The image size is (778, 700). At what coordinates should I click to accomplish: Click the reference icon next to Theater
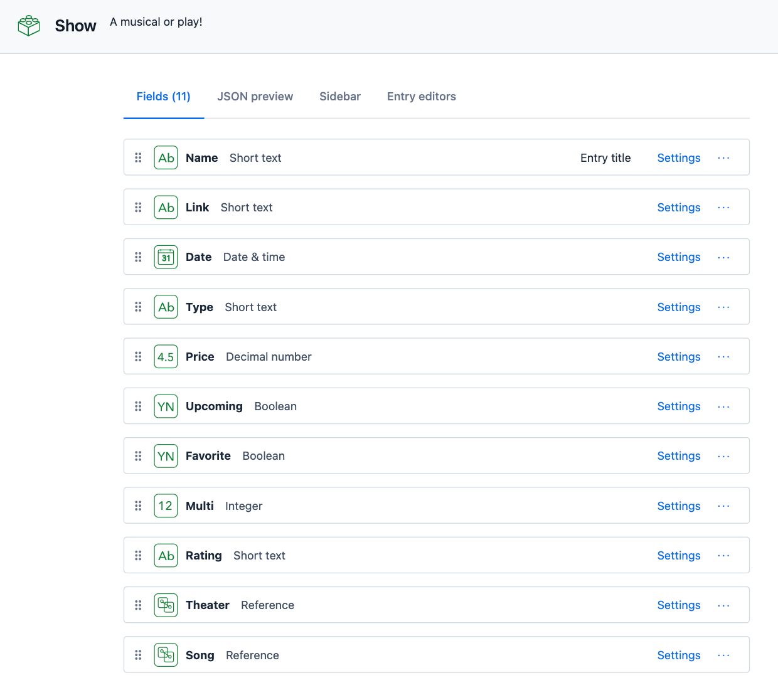coord(166,605)
